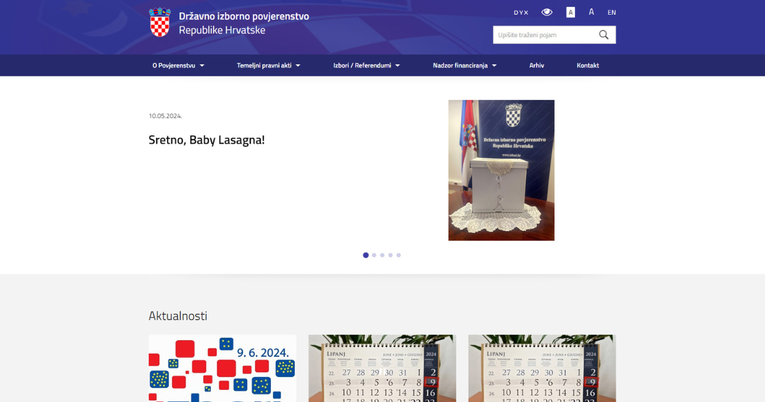The width and height of the screenshot is (765, 402).
Task: Open the ballot box slider image
Action: (501, 170)
